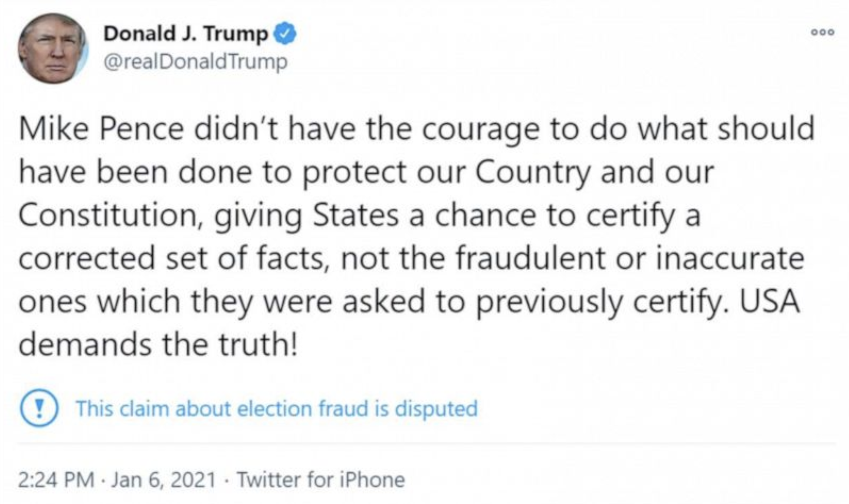Screen dimensions: 849x504
Task: Click the word "States" in the tweet
Action: point(355,216)
